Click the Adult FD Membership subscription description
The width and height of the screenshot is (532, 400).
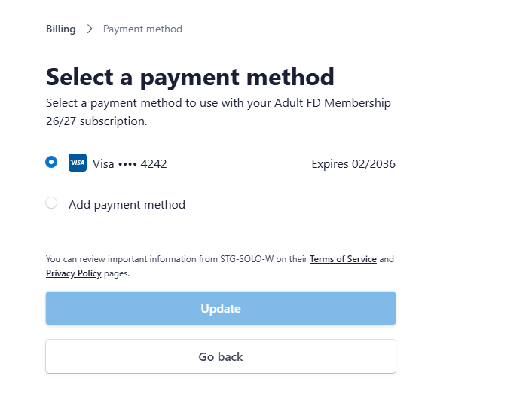[x=219, y=103]
